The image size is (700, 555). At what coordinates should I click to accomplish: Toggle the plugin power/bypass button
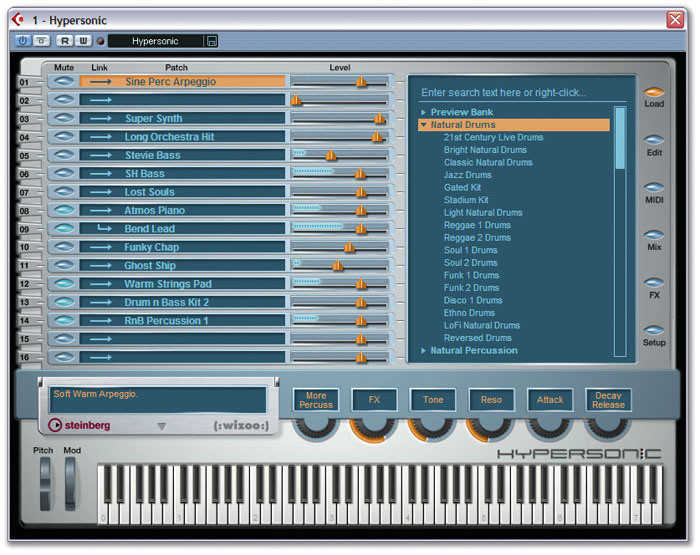click(22, 41)
